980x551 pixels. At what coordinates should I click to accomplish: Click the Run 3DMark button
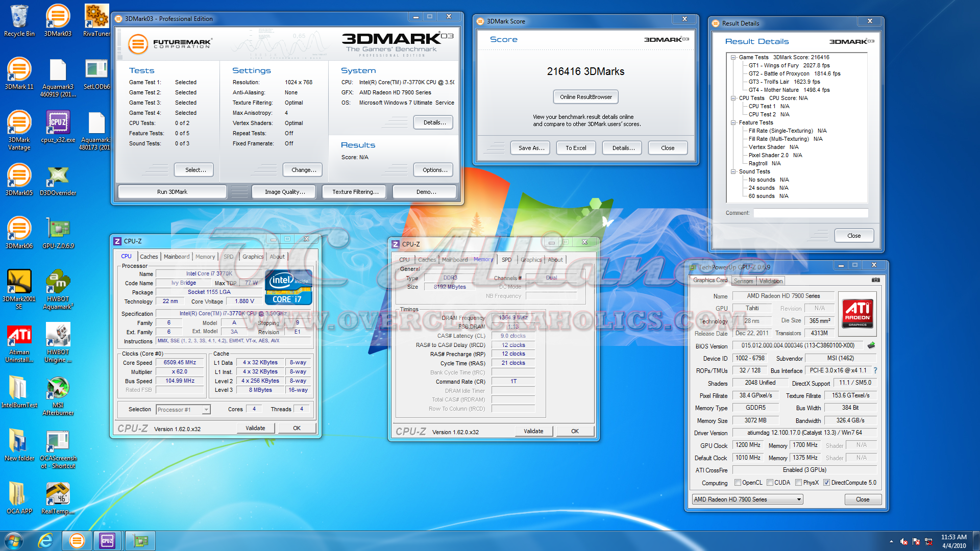coord(172,192)
